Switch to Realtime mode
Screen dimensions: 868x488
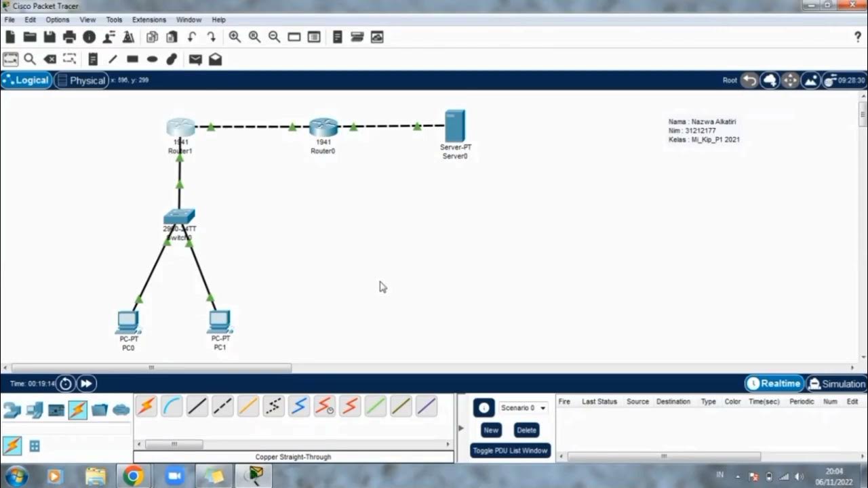[x=774, y=384]
